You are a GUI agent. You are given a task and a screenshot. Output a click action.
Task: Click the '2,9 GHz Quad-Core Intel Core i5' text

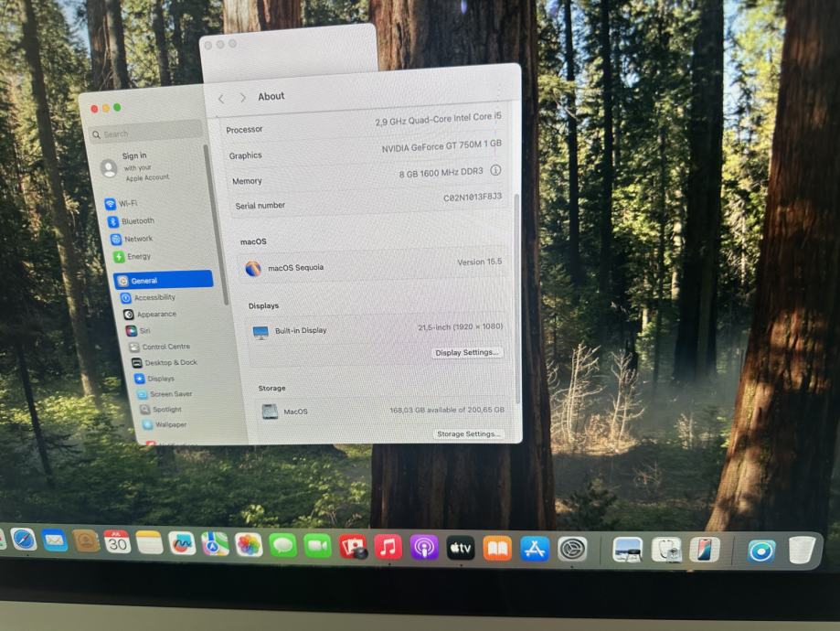[x=438, y=119]
